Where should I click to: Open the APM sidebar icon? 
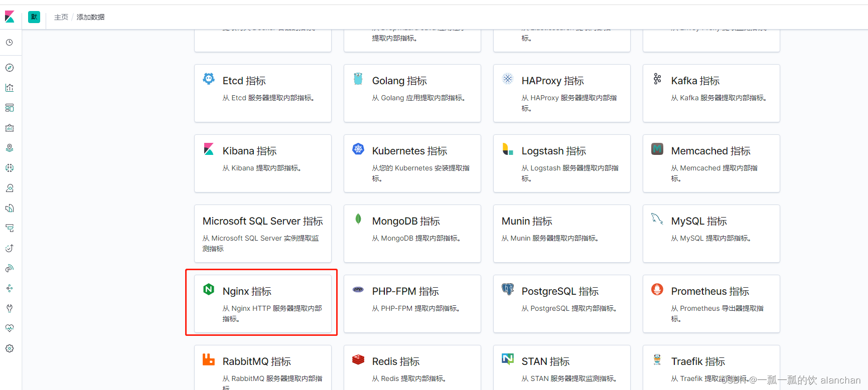10,228
